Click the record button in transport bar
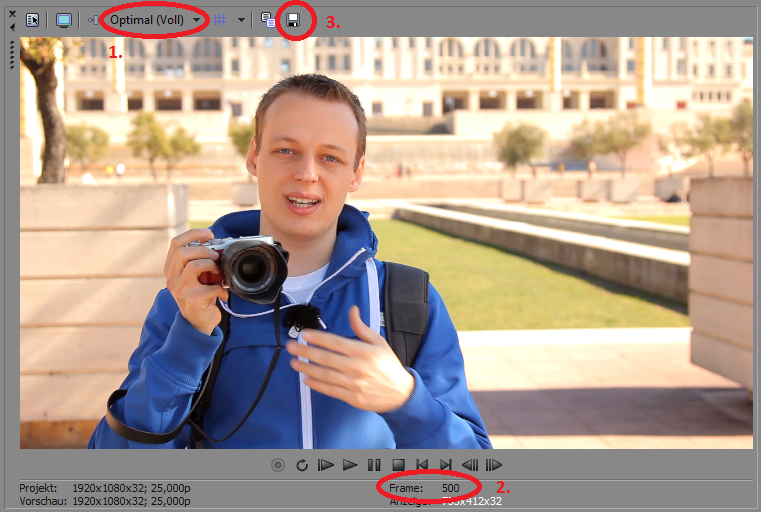Screen dimensions: 761x512 [x=278, y=465]
